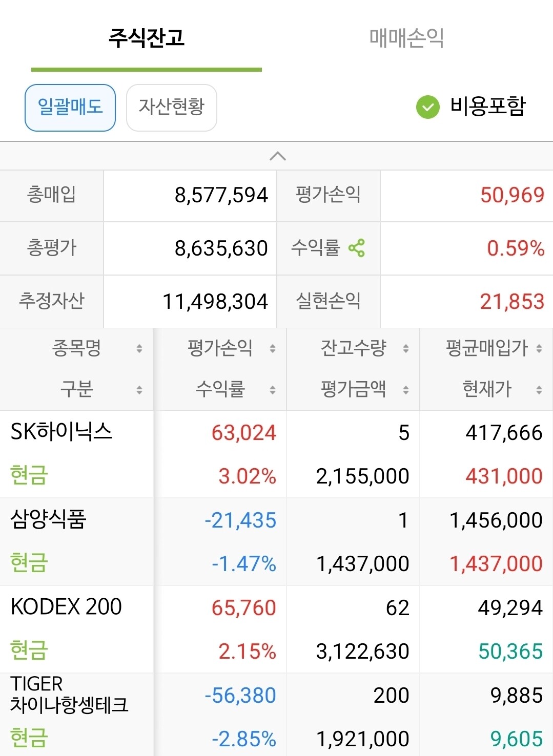This screenshot has width=553, height=756.
Task: Tap 현금 label under KODEX 200
Action: (x=29, y=650)
